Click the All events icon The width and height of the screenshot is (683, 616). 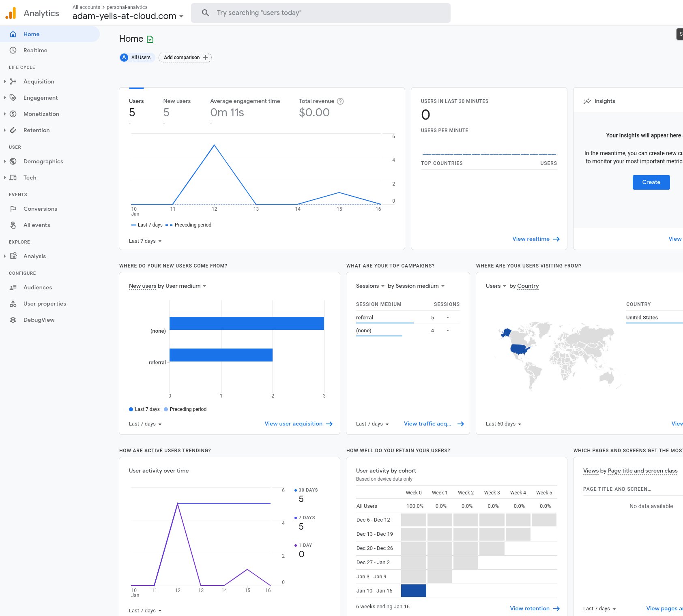[x=13, y=225]
